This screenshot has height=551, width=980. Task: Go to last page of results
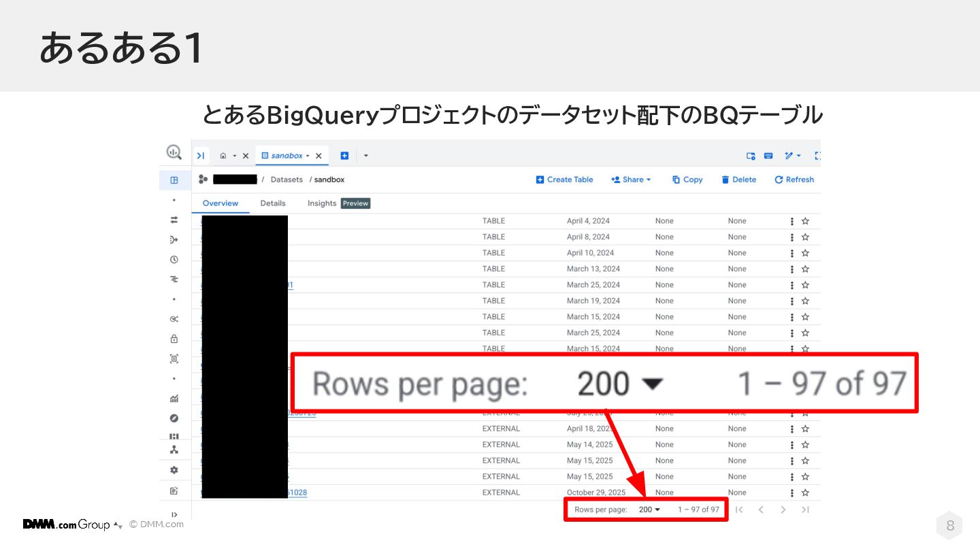(805, 510)
